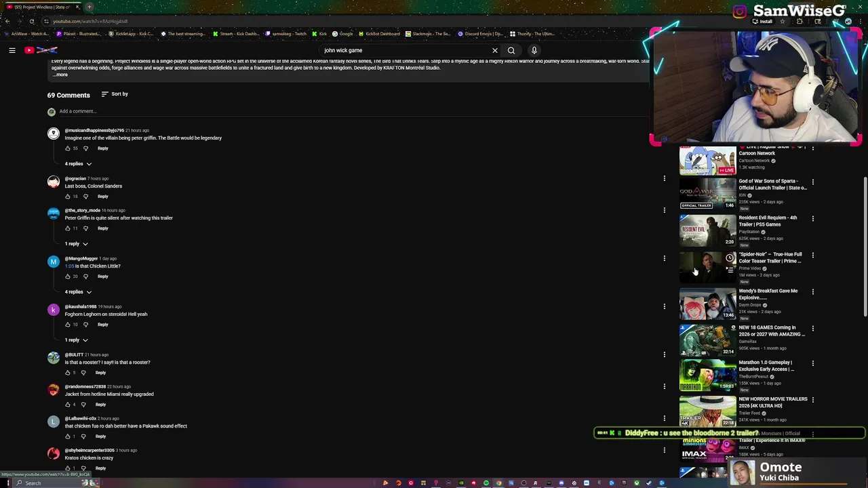The image size is (868, 488).
Task: Like @BULITT's rooster comment
Action: [68, 373]
